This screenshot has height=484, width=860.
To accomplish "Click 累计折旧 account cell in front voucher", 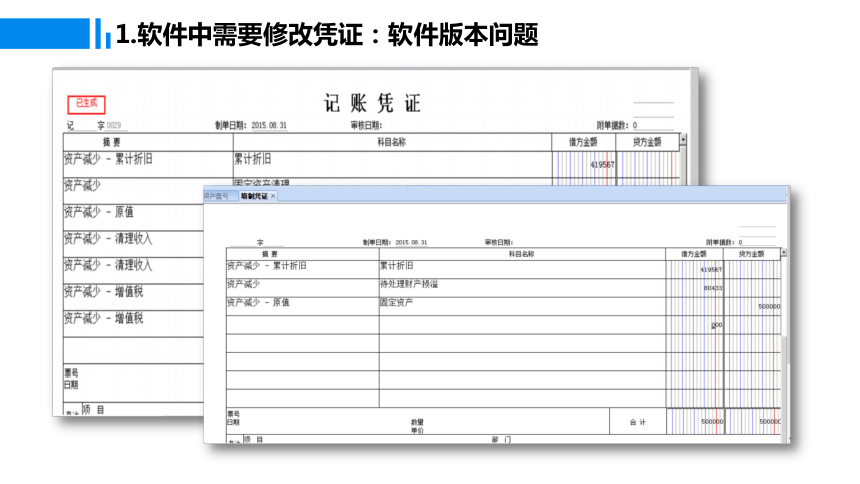I will pos(397,266).
